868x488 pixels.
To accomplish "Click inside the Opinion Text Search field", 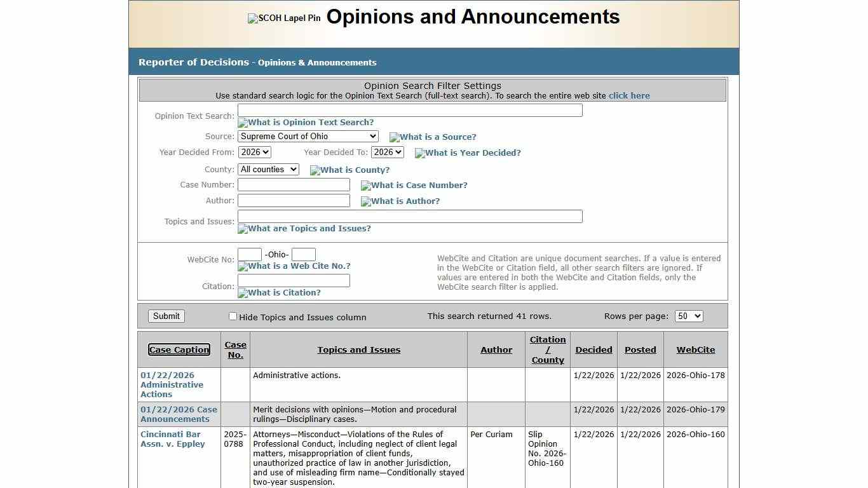I will pyautogui.click(x=410, y=110).
